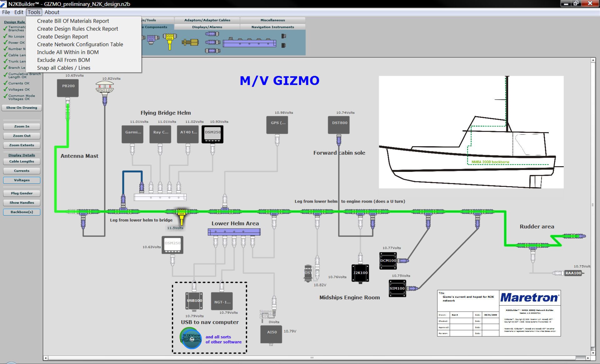Pick the yellow power tap component in palette
This screenshot has width=600, height=364.
coord(170,42)
